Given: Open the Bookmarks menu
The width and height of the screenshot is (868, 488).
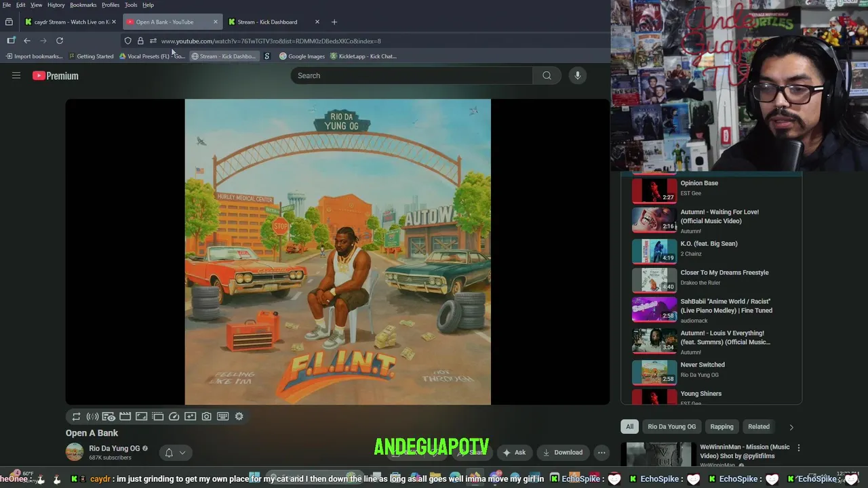Looking at the screenshot, I should pyautogui.click(x=83, y=5).
